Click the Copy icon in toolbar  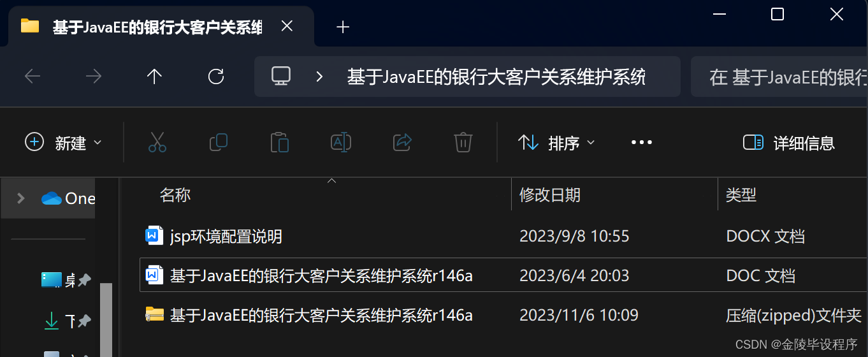(x=218, y=142)
